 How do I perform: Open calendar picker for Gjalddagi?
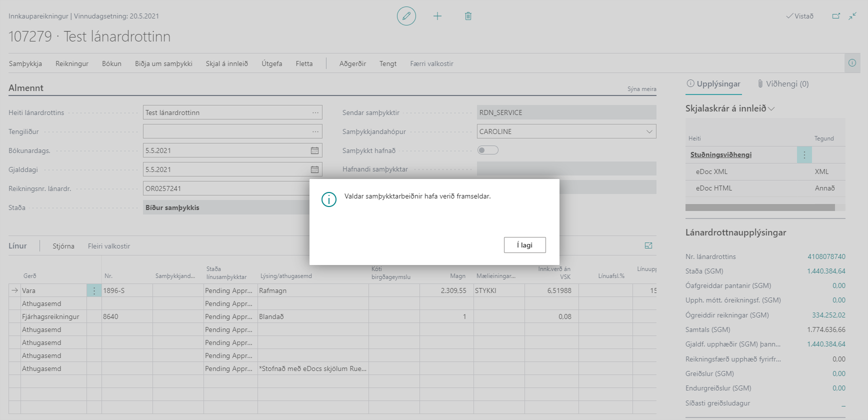point(314,169)
